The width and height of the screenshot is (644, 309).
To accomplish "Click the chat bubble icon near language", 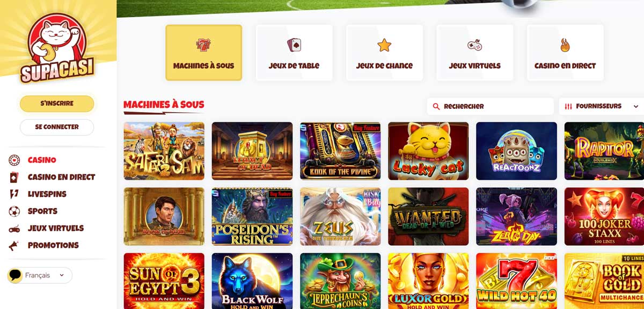I will (x=15, y=275).
